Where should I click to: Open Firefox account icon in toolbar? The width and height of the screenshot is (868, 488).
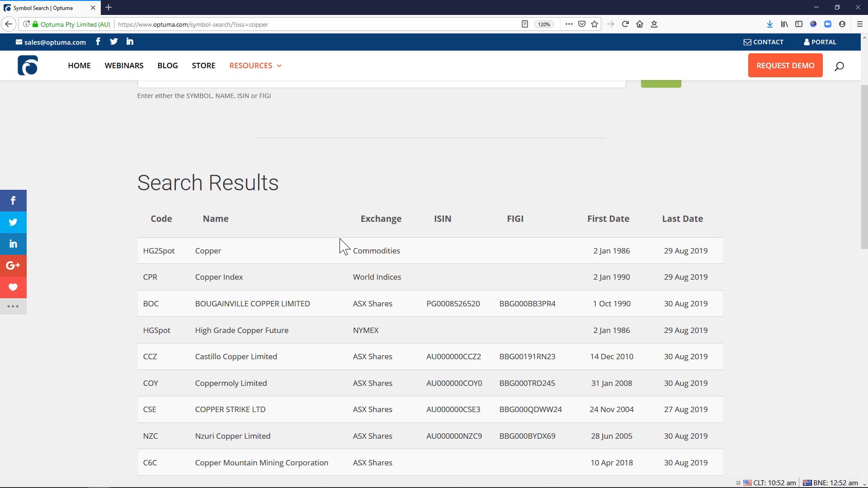842,24
